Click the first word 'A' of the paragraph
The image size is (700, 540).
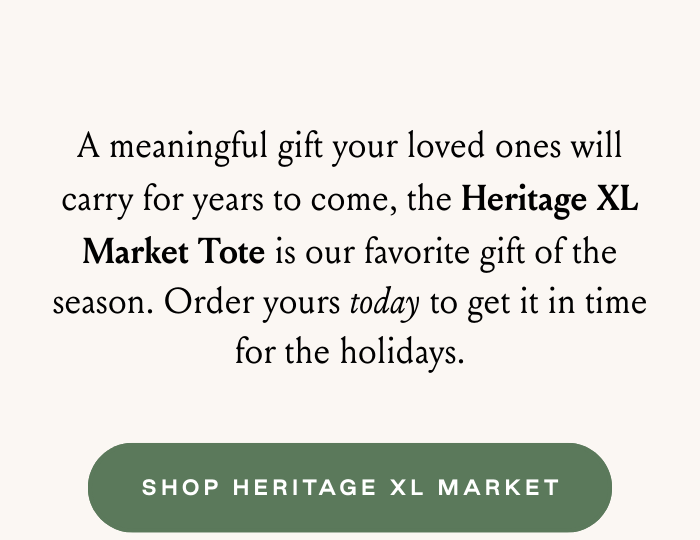point(89,148)
